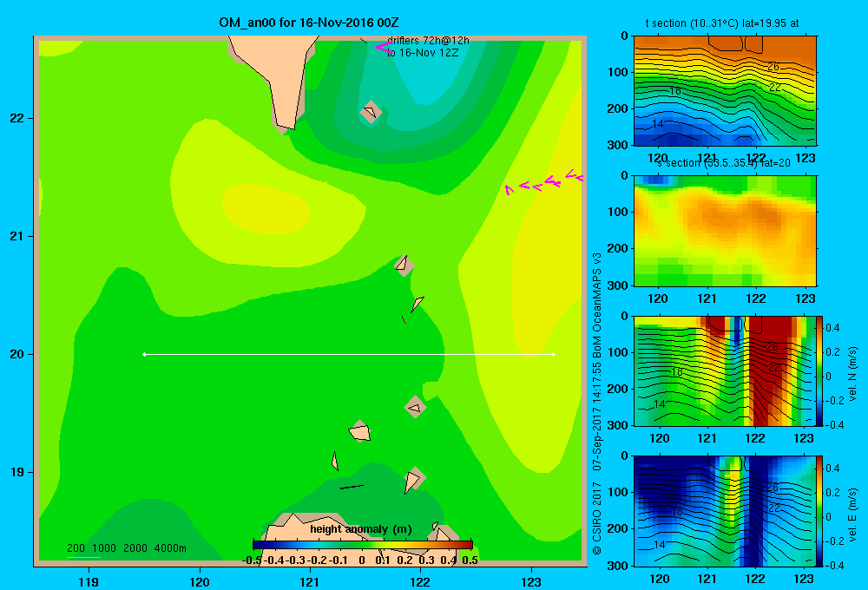Pick the western endpoint of the white section line

click(x=144, y=354)
